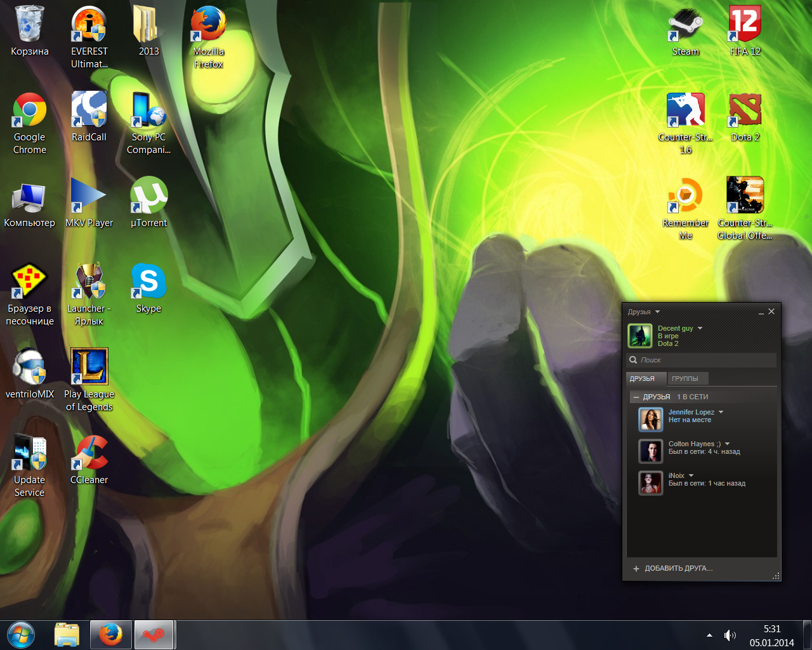Expand the Друзья title menu arrow
The height and width of the screenshot is (650, 812).
click(x=658, y=312)
